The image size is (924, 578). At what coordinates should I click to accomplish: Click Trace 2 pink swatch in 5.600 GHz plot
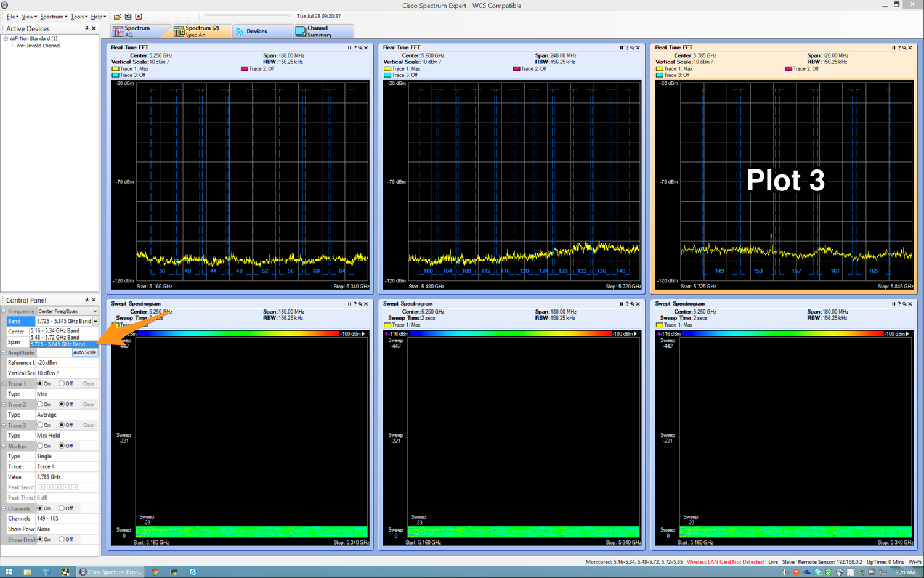coord(516,69)
